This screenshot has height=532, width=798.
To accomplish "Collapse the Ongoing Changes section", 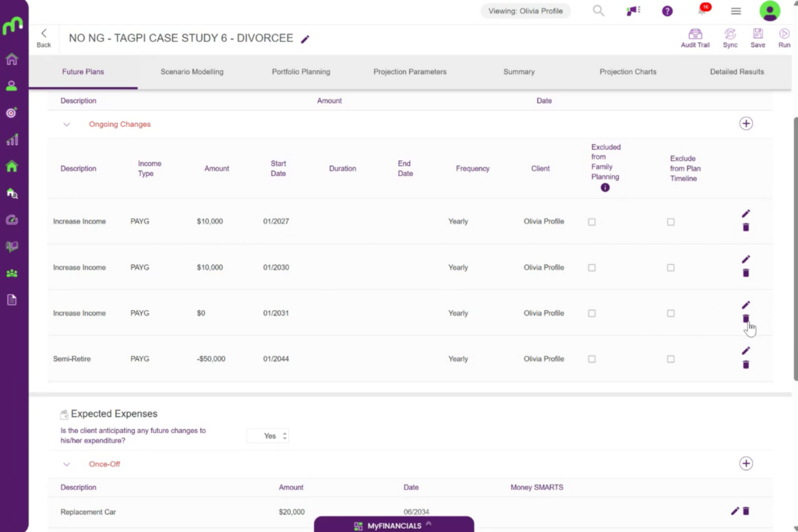I will [x=67, y=125].
